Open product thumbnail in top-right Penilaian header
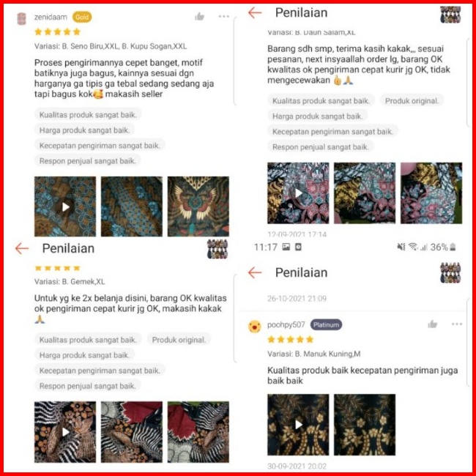The image size is (476, 476). coord(450,15)
